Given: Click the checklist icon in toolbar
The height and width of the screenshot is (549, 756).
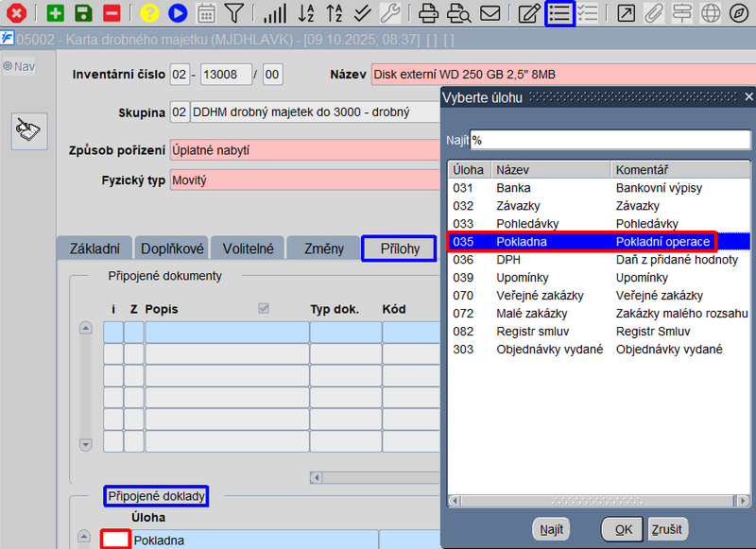Looking at the screenshot, I should click(x=588, y=13).
